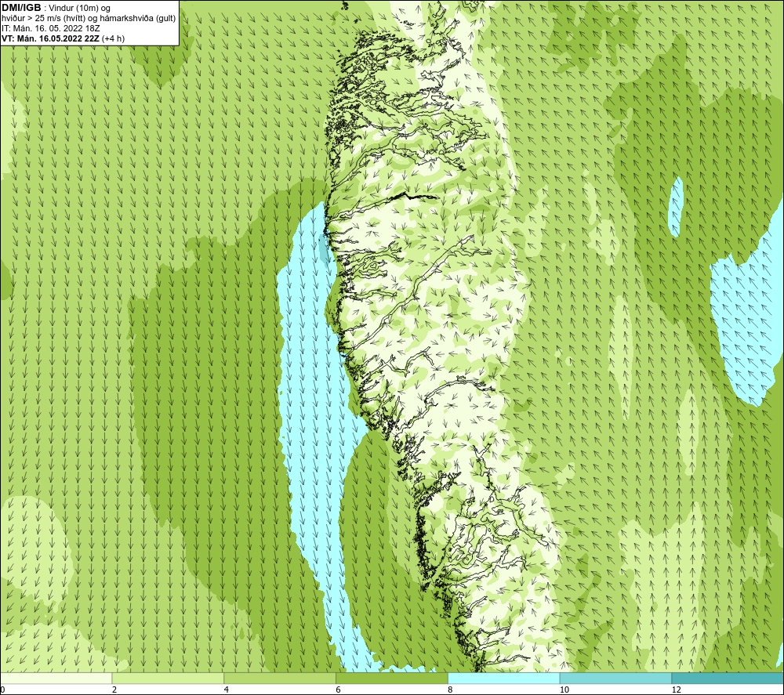The width and height of the screenshot is (784, 695).
Task: Click the 0–2 m/s palest legend color segment
Action: 56,678
